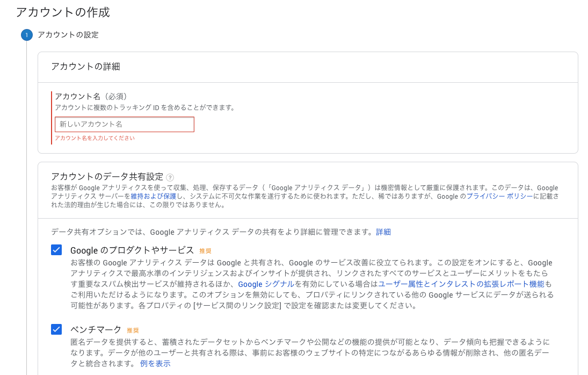Click the アカウント名を入力してください error message
The image size is (588, 375).
[95, 138]
